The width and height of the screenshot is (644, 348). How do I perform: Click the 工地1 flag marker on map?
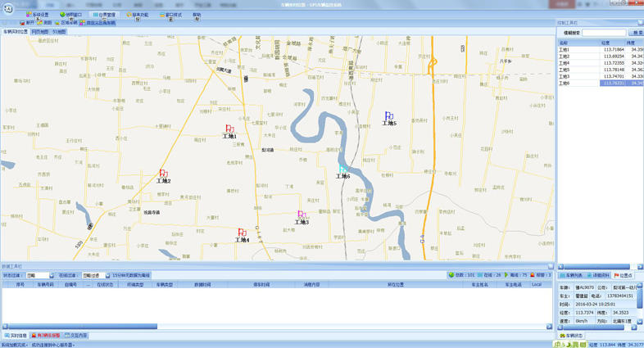coord(229,129)
